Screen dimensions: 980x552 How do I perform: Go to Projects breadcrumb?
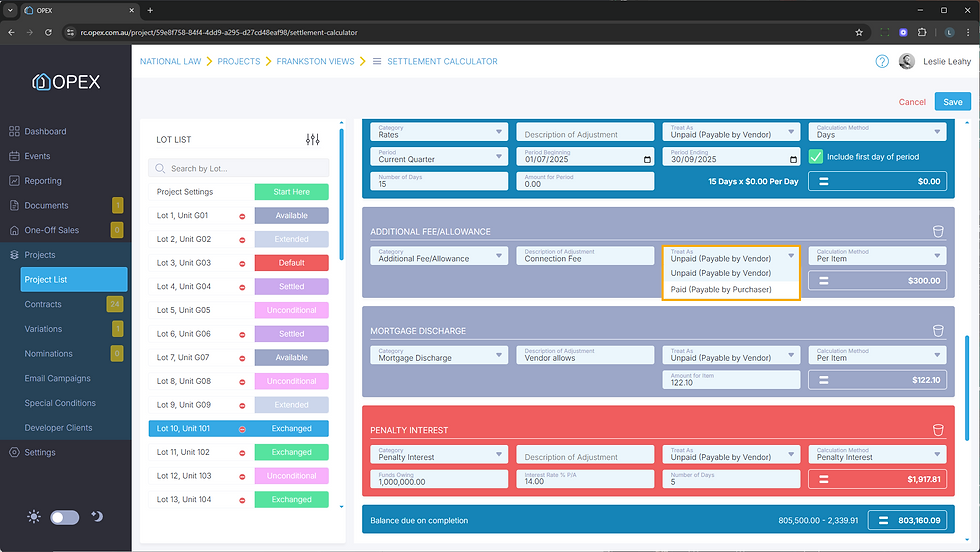(239, 61)
